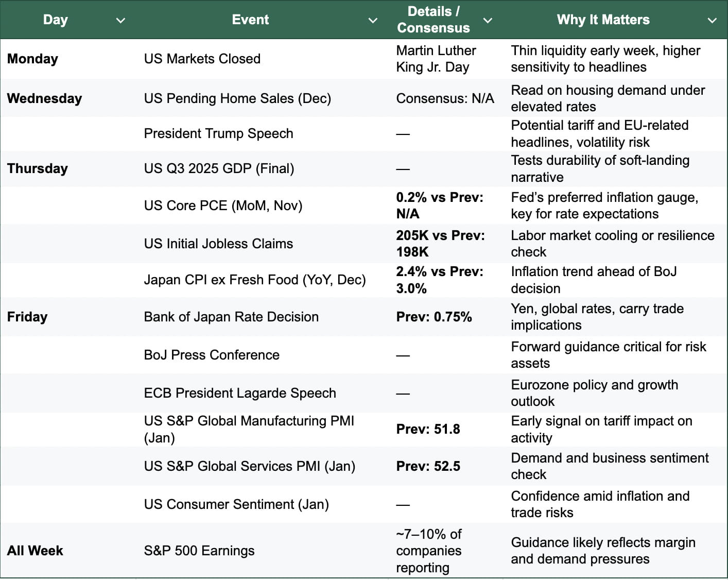Screen dimensions: 728x580
Task: Click the All Week day cell
Action: click(x=35, y=551)
